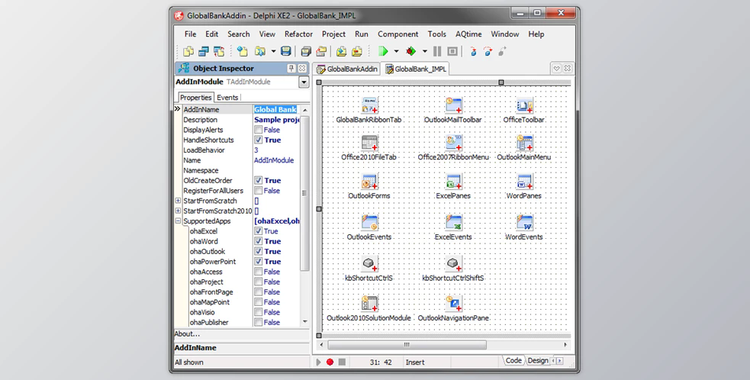Click the Name property value AddInModule
The image size is (750, 380).
(x=274, y=160)
